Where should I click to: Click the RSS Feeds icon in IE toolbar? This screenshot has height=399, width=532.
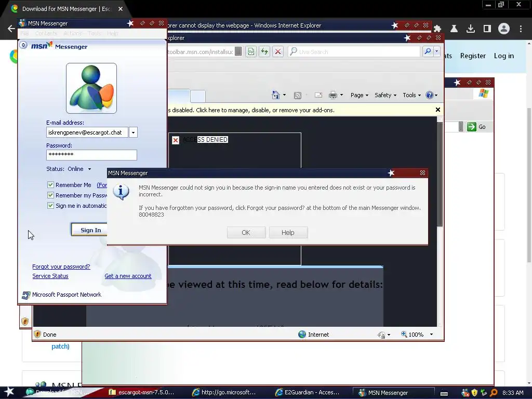click(298, 96)
